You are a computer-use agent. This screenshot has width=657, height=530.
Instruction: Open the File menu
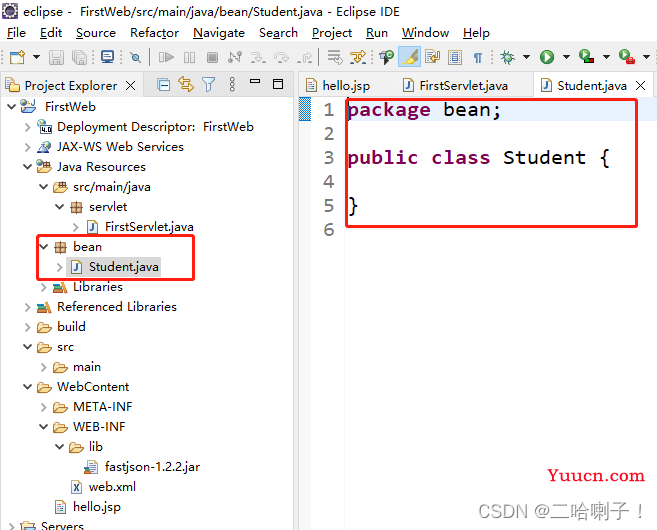coord(16,33)
